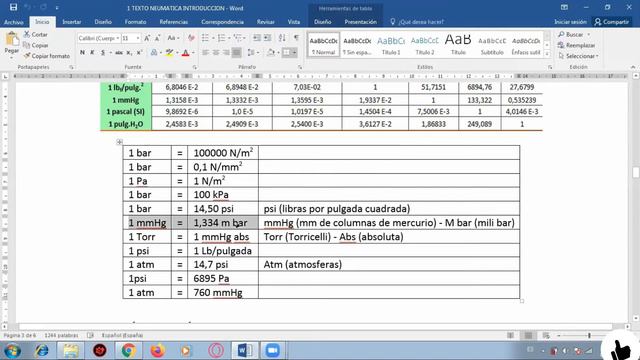This screenshot has width=640, height=360.
Task: Justify paragraph text
Action: 236,52
